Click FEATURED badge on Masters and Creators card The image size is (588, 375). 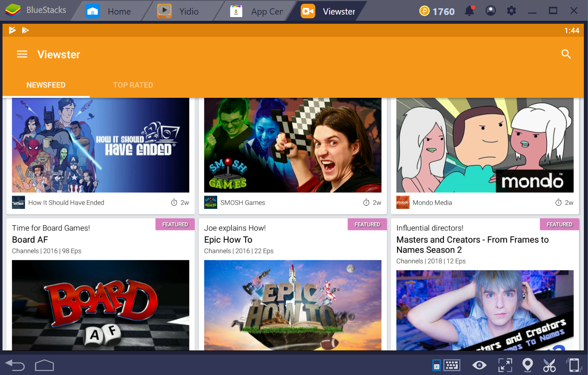tap(560, 224)
